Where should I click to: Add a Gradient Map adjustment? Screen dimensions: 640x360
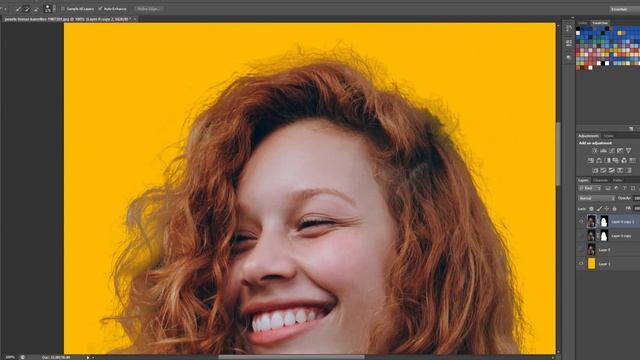[x=628, y=170]
